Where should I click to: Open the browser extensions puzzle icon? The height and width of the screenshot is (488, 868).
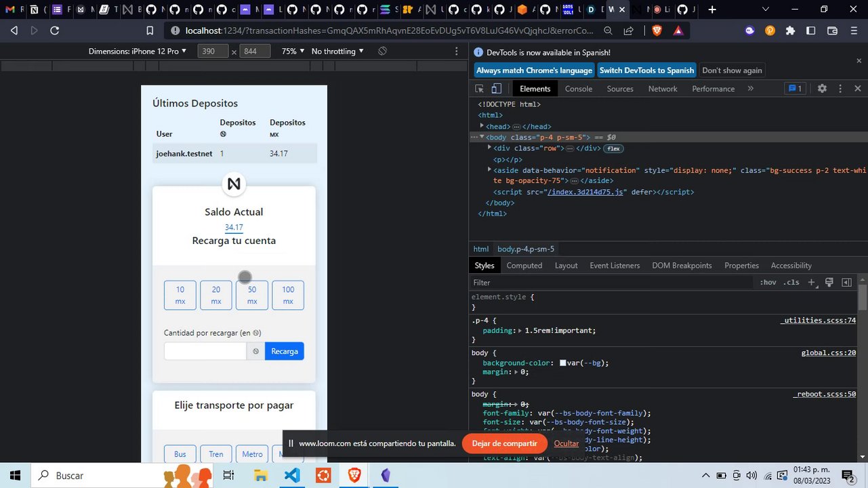pyautogui.click(x=790, y=30)
